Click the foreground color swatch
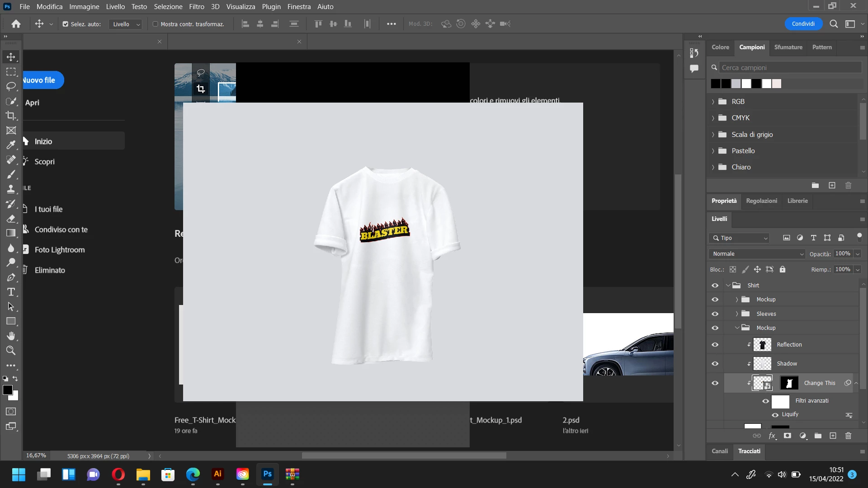Screen dimensions: 868x488 coord(7,390)
